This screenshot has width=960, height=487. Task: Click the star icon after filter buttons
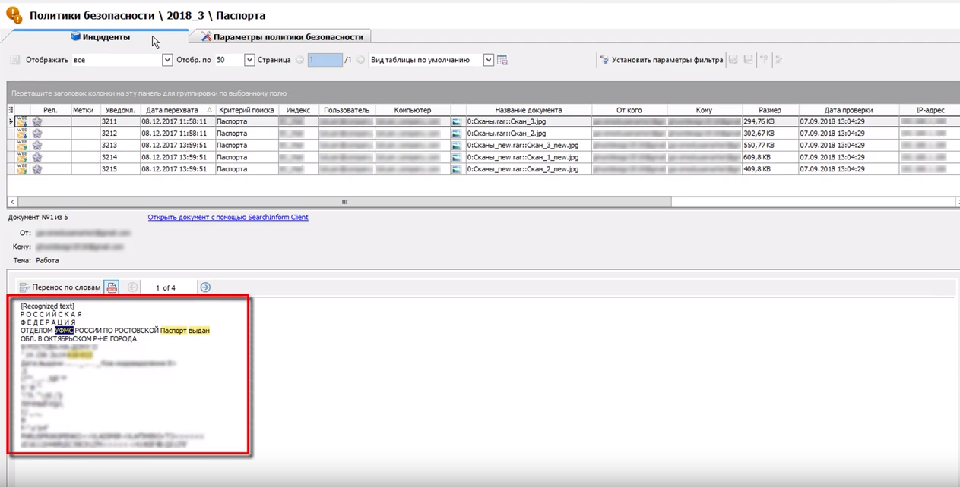point(779,60)
